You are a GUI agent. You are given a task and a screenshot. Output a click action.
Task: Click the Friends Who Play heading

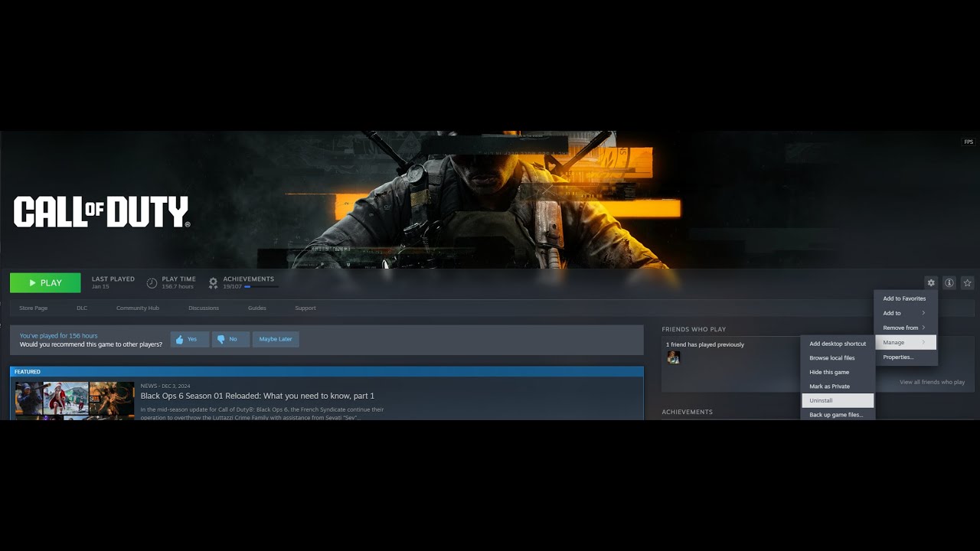pos(694,329)
